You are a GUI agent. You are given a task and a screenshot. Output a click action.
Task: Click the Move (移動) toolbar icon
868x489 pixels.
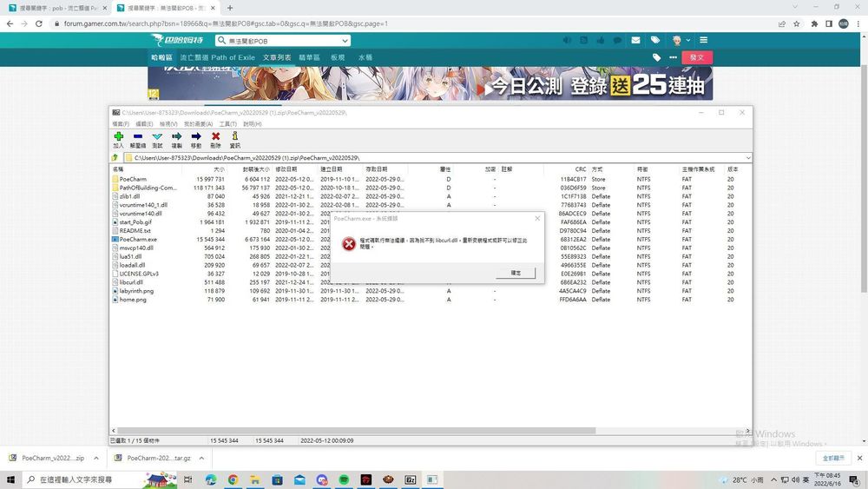(x=196, y=137)
